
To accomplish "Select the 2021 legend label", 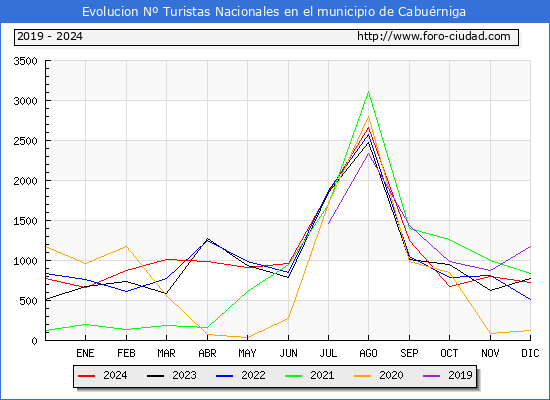I will tap(322, 375).
